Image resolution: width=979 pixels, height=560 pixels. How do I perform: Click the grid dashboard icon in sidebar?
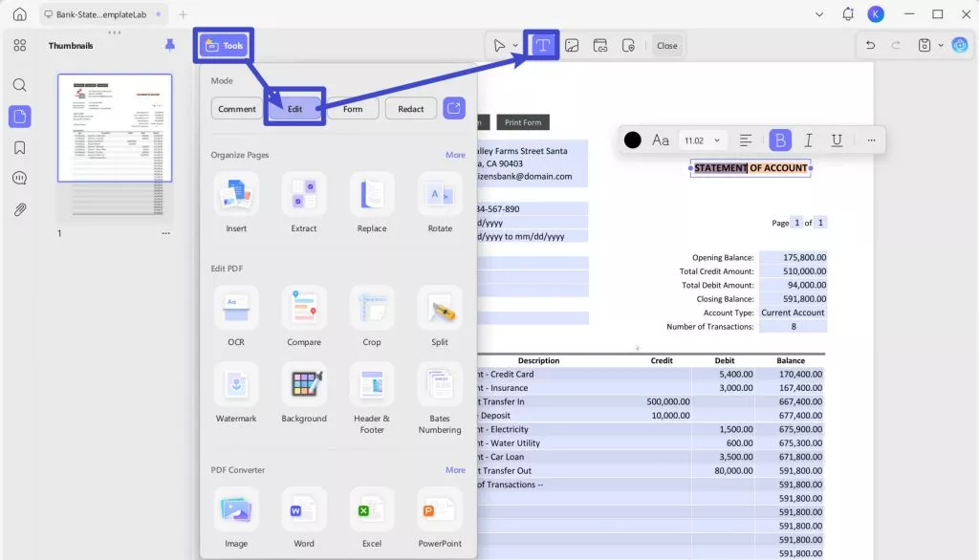20,45
